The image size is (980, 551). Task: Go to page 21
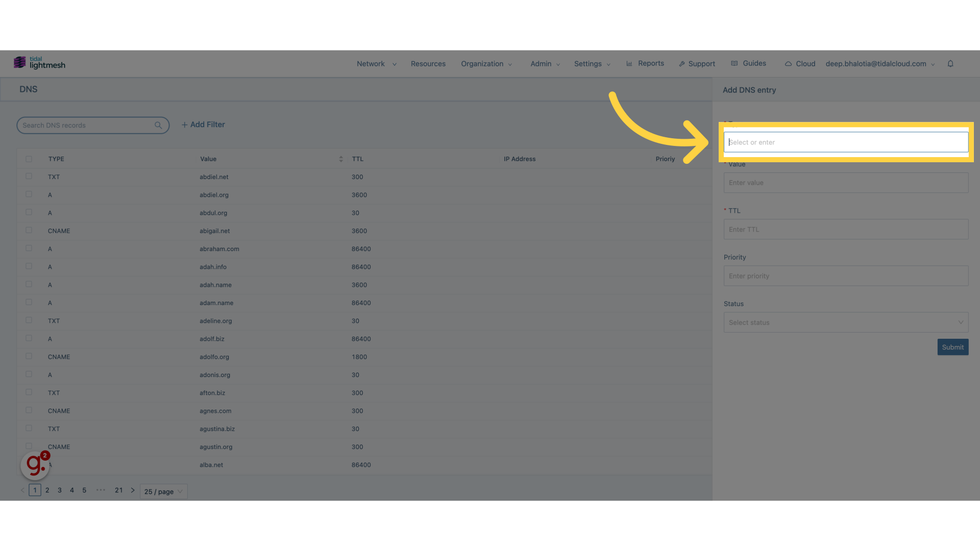[x=119, y=490]
